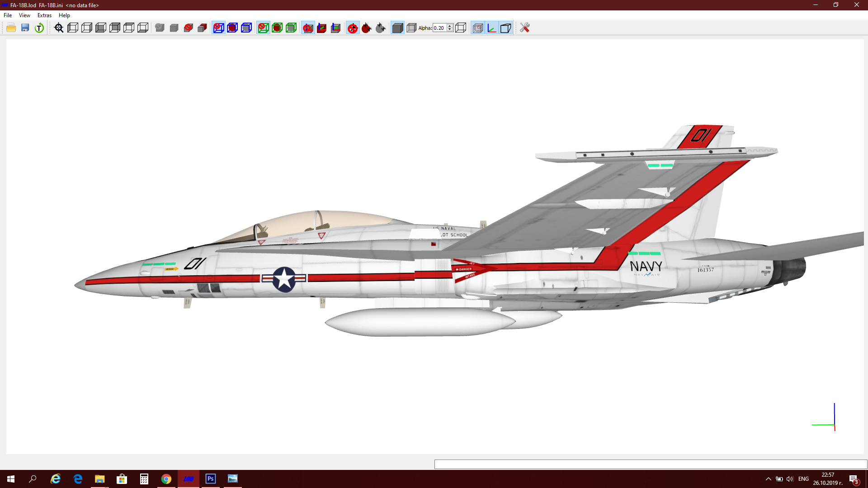Save using the blue floppy disk icon

pyautogui.click(x=25, y=28)
